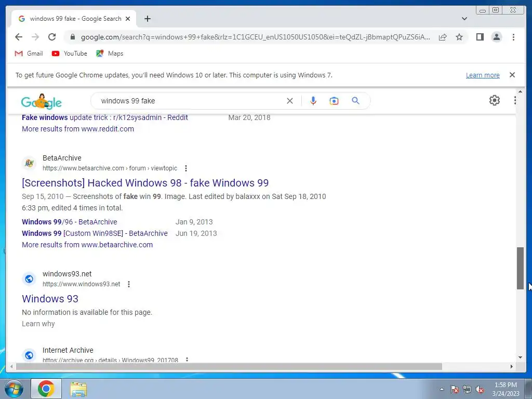
Task: Click the page scroll-up arrow
Action: click(x=521, y=91)
